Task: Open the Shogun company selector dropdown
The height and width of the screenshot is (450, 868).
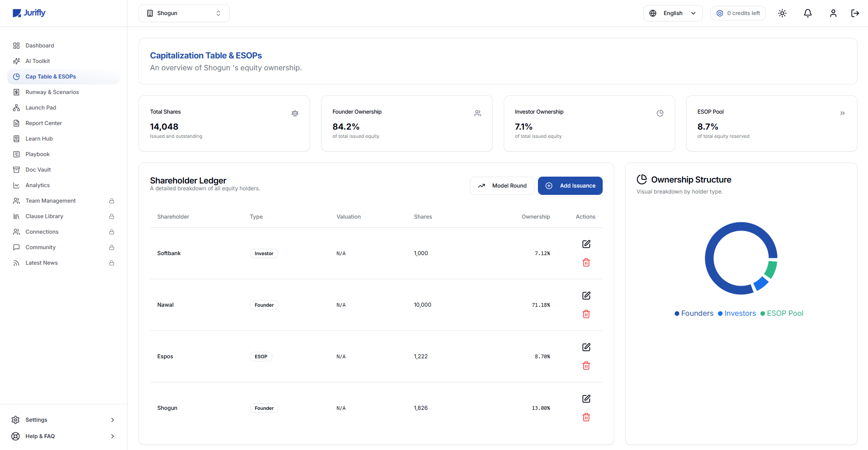Action: tap(184, 13)
